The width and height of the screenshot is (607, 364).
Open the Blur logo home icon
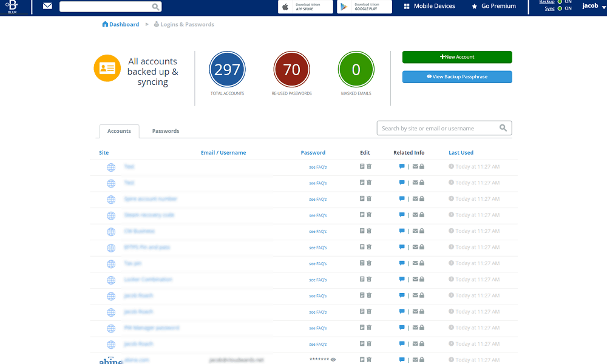[12, 7]
